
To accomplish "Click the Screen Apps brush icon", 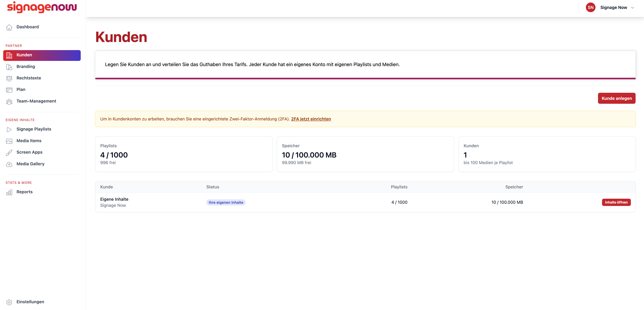I will [x=9, y=152].
